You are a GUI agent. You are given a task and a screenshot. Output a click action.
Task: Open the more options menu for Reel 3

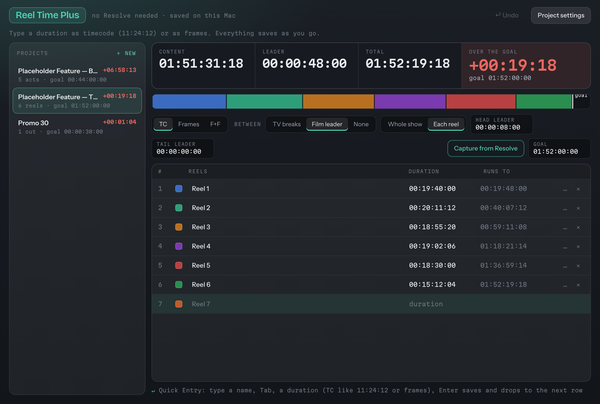click(565, 227)
